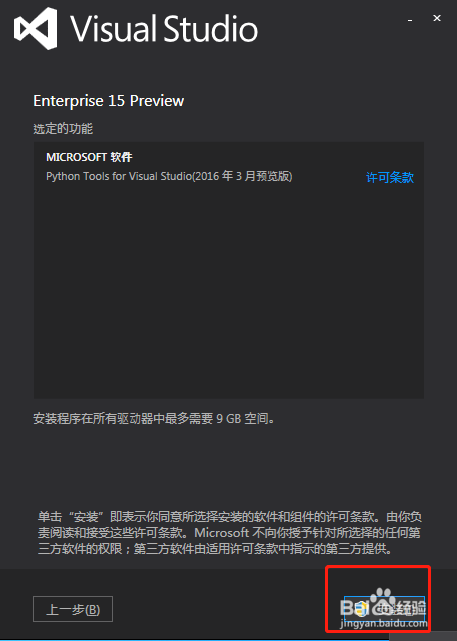Select the Python Tools for Visual Studio entry
The height and width of the screenshot is (641, 457).
[169, 176]
